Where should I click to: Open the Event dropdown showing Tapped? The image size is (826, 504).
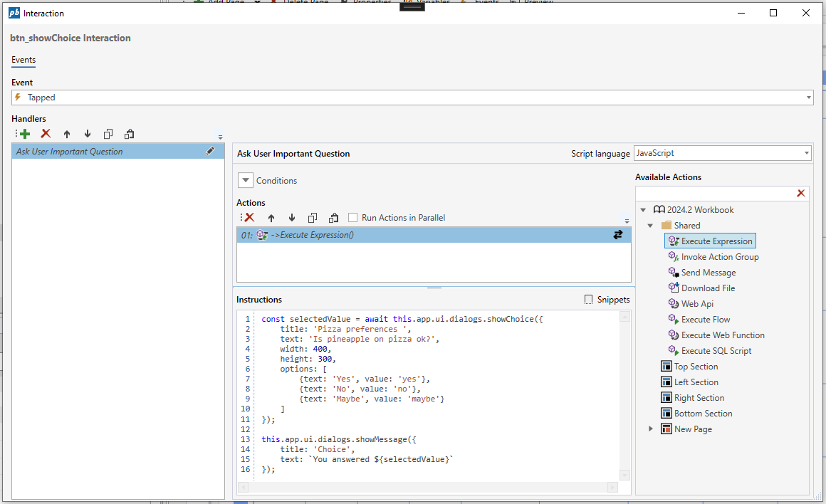(808, 98)
